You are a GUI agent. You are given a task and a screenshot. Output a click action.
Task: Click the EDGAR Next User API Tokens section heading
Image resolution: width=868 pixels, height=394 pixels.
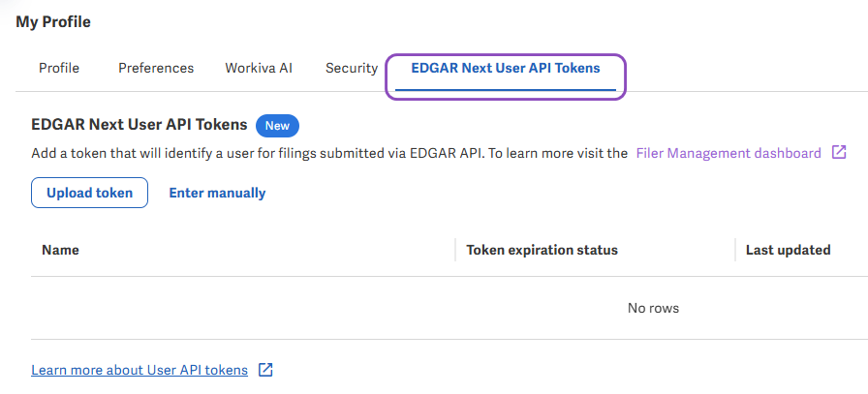click(x=139, y=125)
